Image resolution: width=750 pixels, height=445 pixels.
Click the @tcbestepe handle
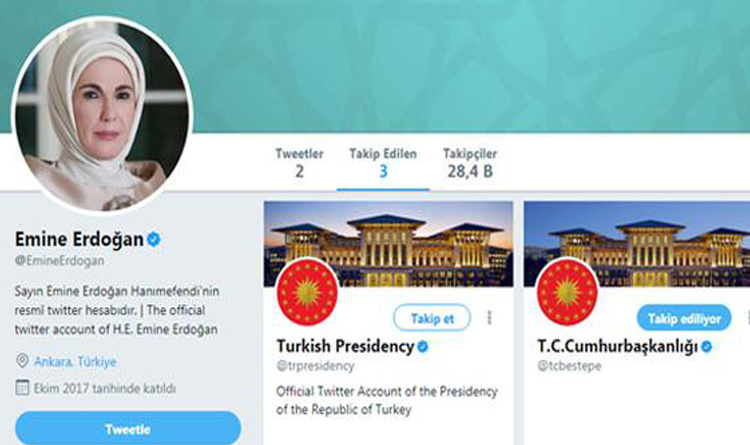pyautogui.click(x=569, y=366)
